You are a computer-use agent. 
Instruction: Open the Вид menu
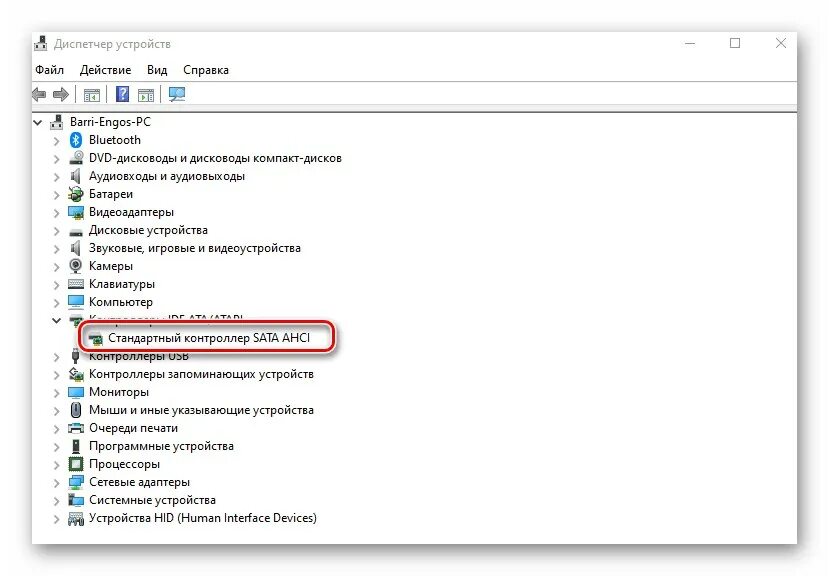pyautogui.click(x=157, y=70)
